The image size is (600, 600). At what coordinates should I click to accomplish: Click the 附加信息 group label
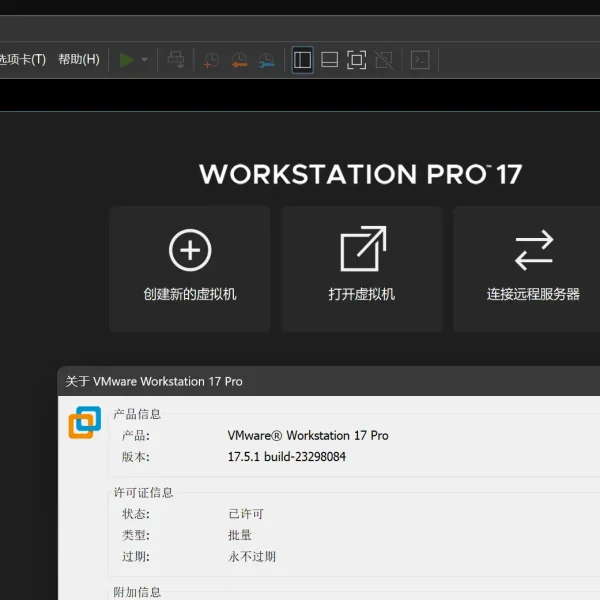click(x=137, y=592)
